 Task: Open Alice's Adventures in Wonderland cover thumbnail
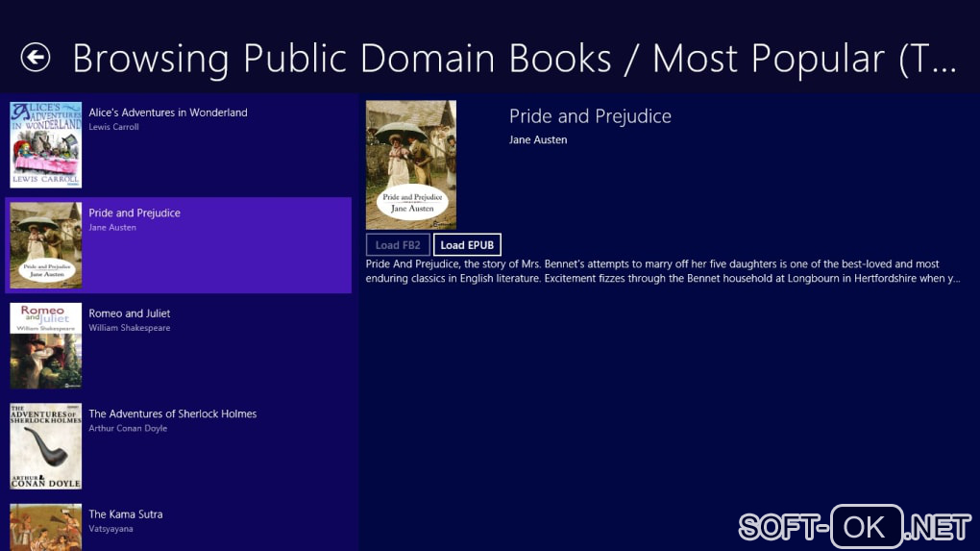coord(45,144)
